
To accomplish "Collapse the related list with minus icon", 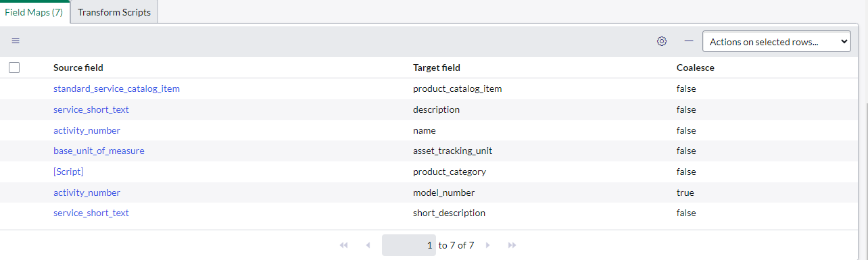I will (x=689, y=41).
